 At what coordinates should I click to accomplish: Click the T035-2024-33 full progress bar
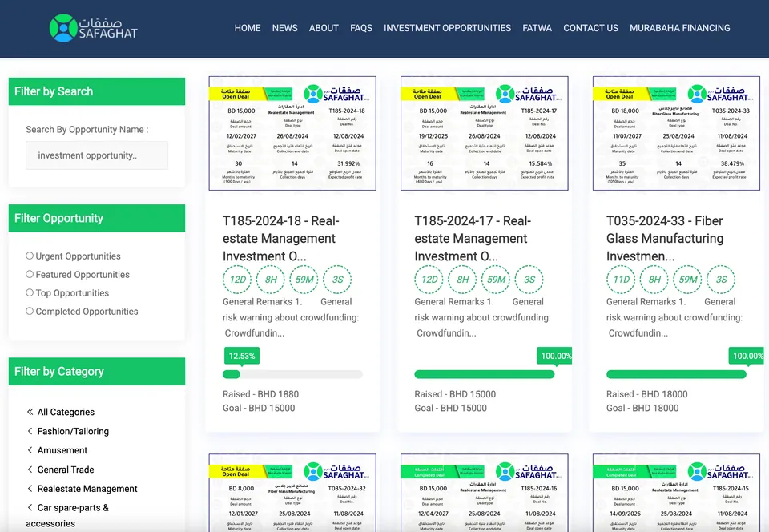[676, 375]
